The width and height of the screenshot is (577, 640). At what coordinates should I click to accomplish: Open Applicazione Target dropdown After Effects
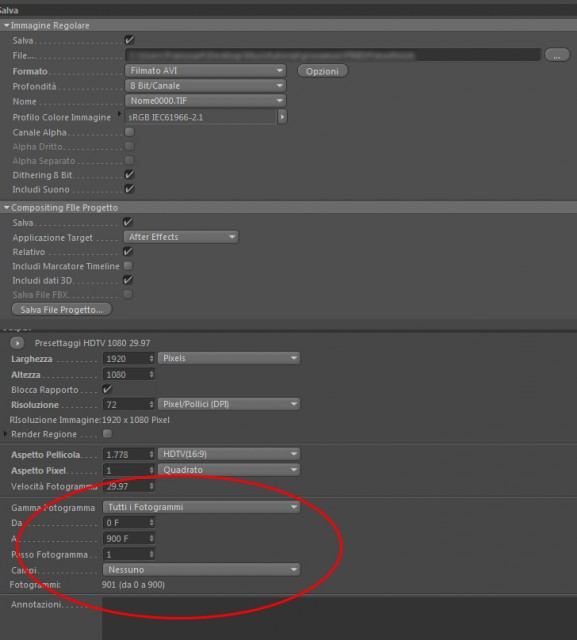point(181,237)
